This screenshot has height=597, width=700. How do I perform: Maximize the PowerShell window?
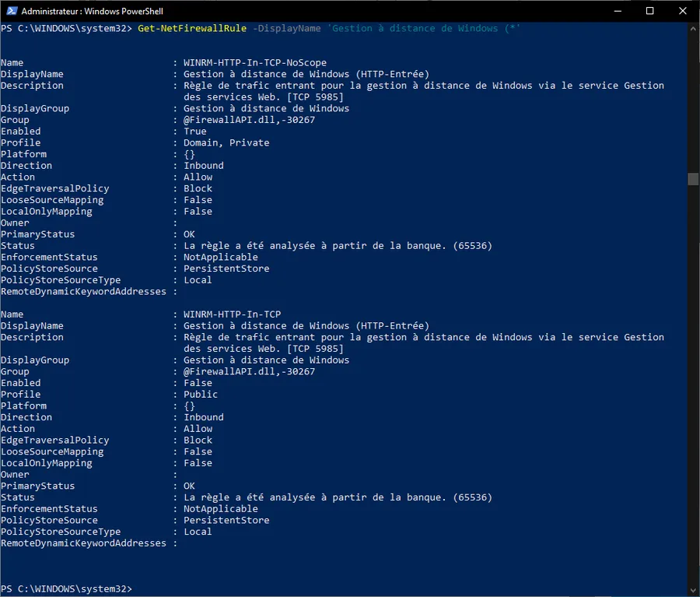tap(650, 11)
